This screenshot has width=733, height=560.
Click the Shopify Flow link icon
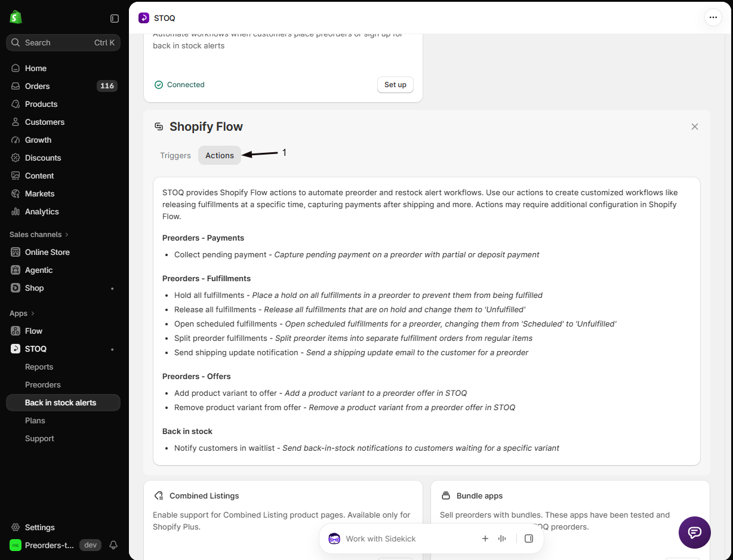[x=159, y=127]
